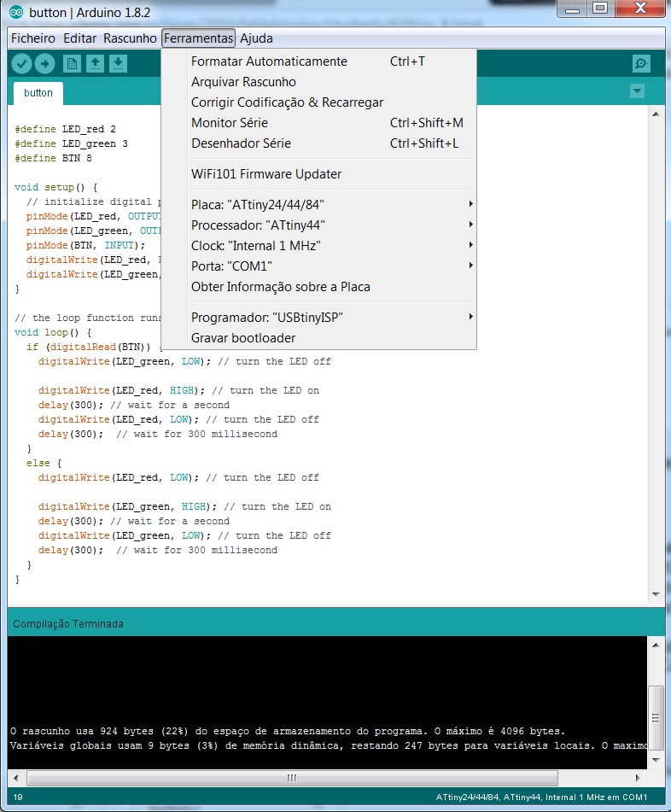The height and width of the screenshot is (812, 671).
Task: Close the open Ferramentas menu
Action: [x=198, y=38]
